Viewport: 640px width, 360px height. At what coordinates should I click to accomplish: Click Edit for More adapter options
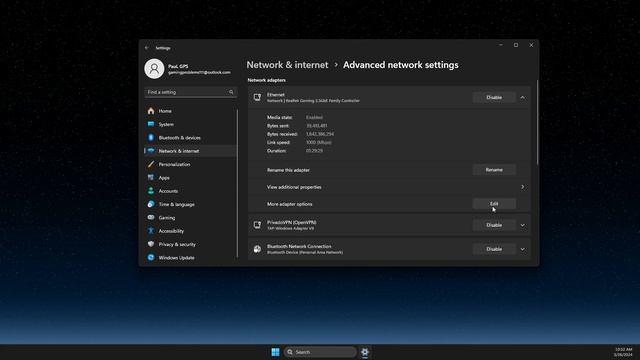coord(494,204)
